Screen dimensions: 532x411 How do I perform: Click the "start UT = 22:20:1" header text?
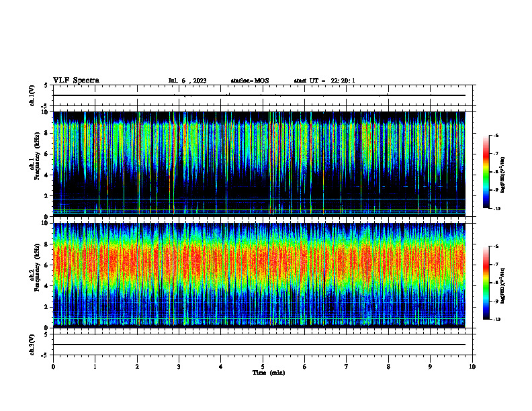point(324,81)
